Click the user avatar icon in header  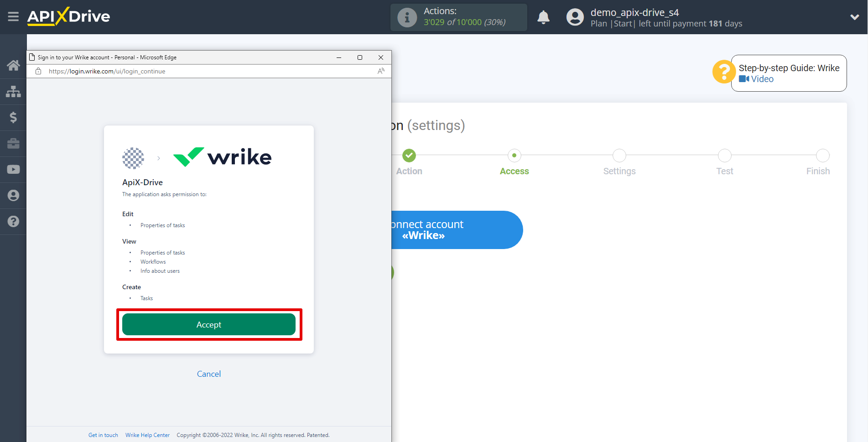pos(575,17)
